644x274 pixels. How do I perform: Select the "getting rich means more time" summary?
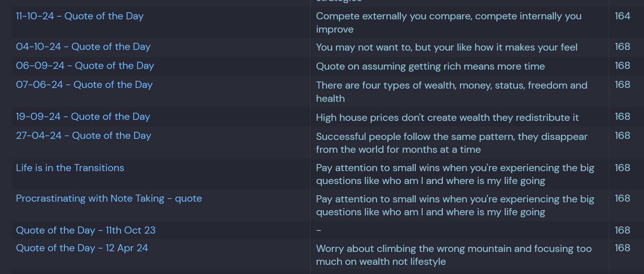430,67
